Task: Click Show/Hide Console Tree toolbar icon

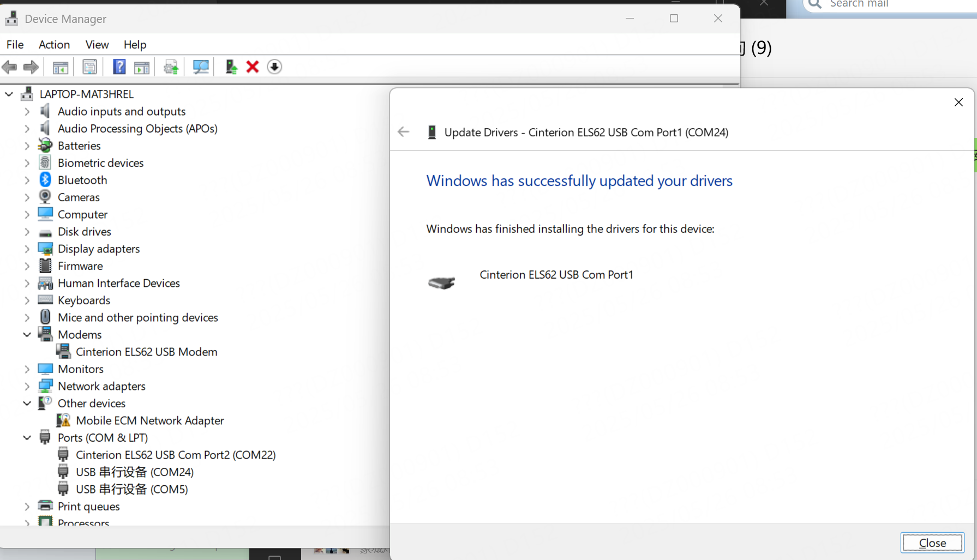Action: click(x=61, y=67)
